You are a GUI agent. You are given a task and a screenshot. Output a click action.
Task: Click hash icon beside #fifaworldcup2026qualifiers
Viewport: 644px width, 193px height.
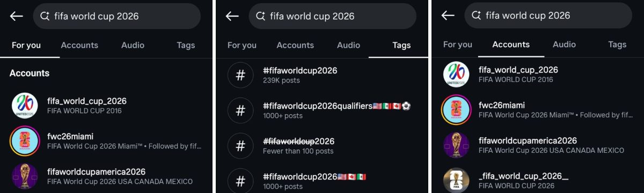click(x=240, y=110)
